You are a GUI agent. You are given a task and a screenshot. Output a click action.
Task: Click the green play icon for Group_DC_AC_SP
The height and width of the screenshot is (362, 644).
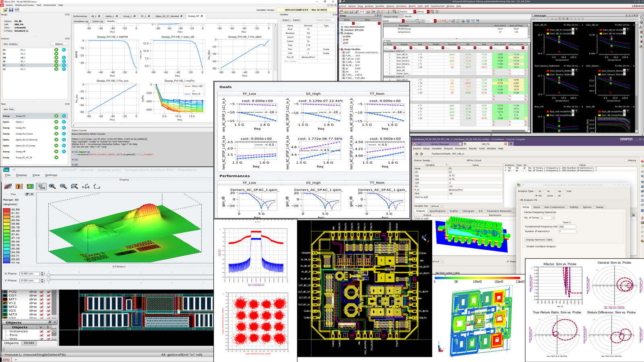pyautogui.click(x=56, y=157)
